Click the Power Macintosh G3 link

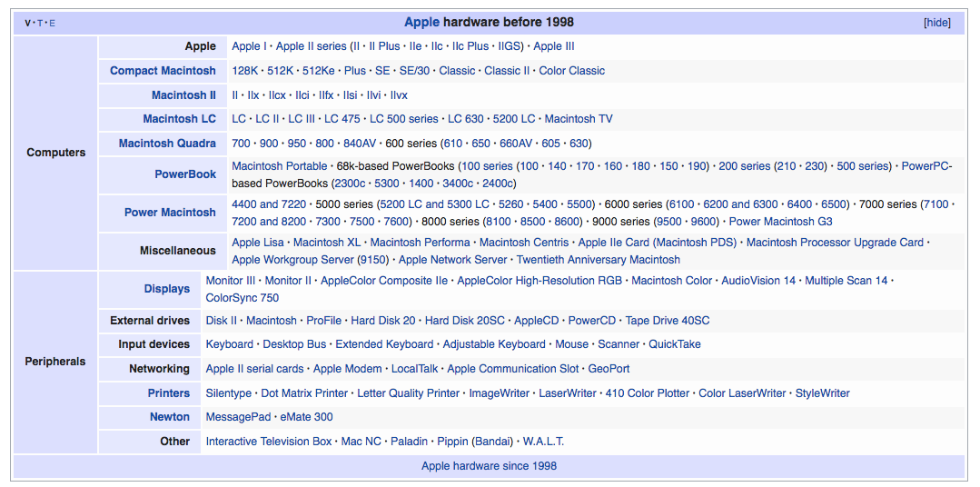click(x=780, y=222)
